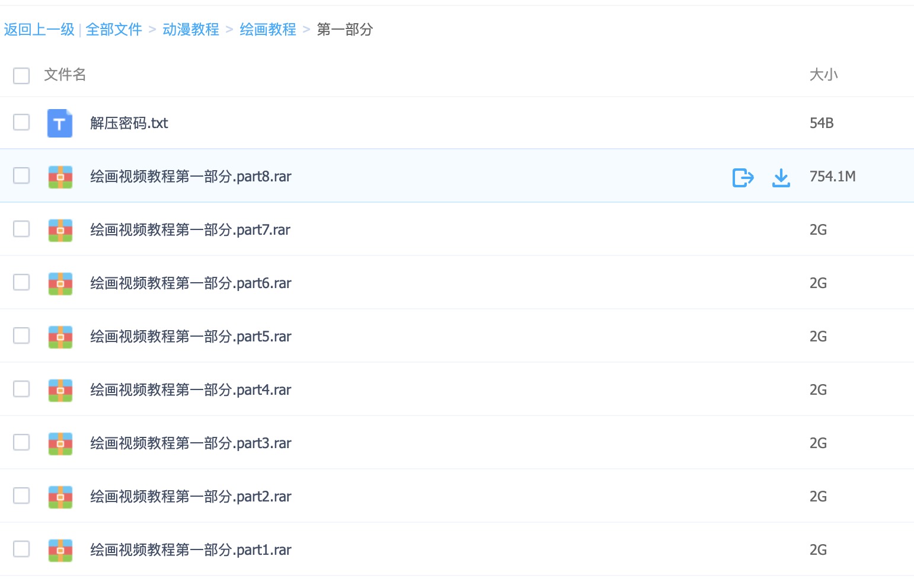Click the archive icon for part8.rar
The image size is (914, 588).
pos(60,177)
